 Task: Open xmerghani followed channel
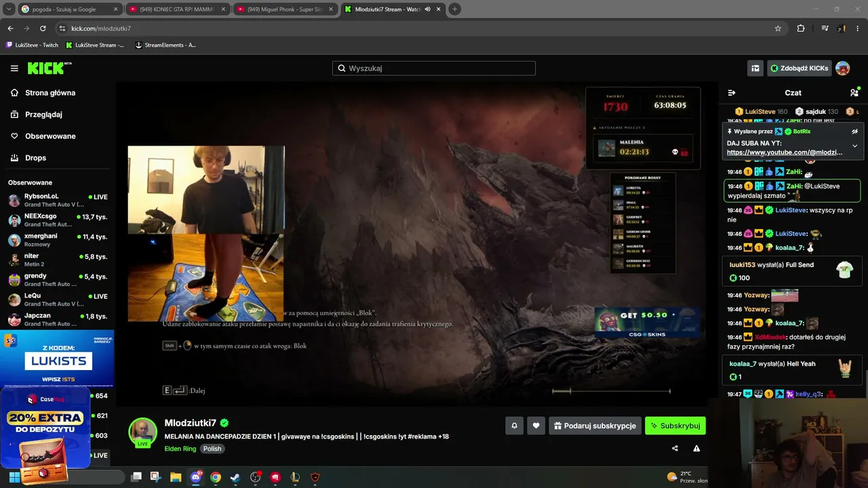point(58,240)
